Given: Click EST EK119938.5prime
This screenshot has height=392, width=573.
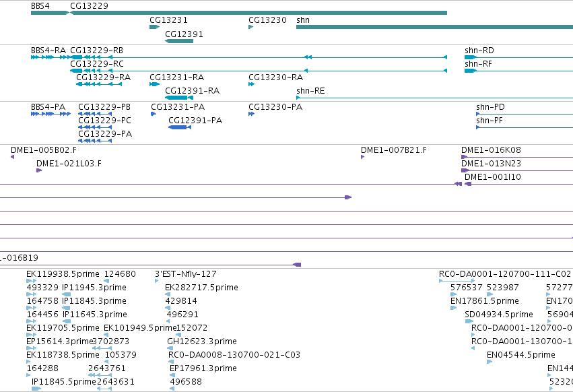Looking at the screenshot, I should (32, 281).
